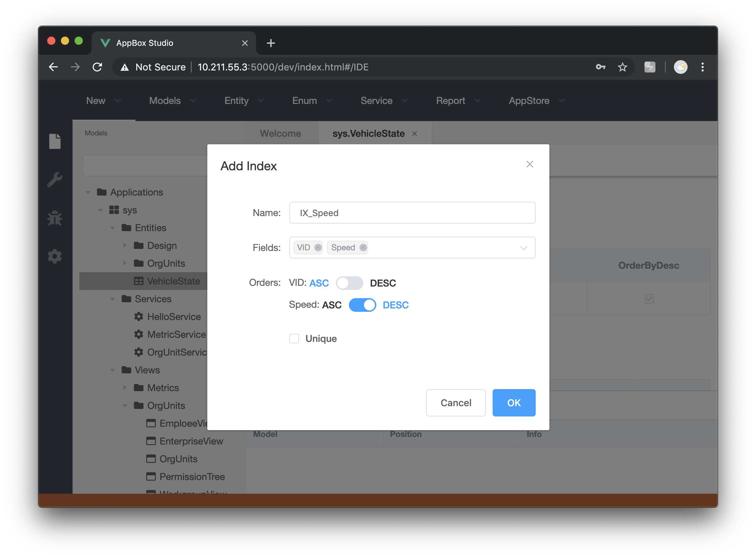Remove the Speed tag from Fields
This screenshot has height=558, width=756.
pyautogui.click(x=363, y=248)
